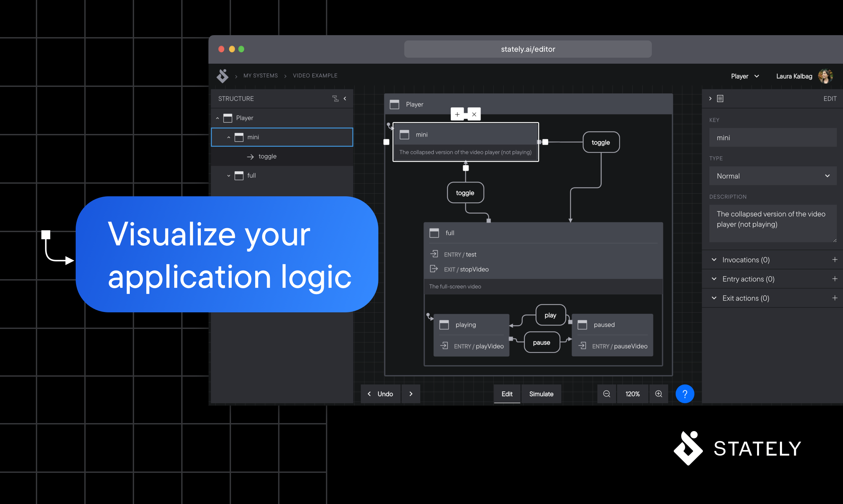The image size is (843, 504).
Task: Collapse the Structure panel with the chevron
Action: [345, 98]
